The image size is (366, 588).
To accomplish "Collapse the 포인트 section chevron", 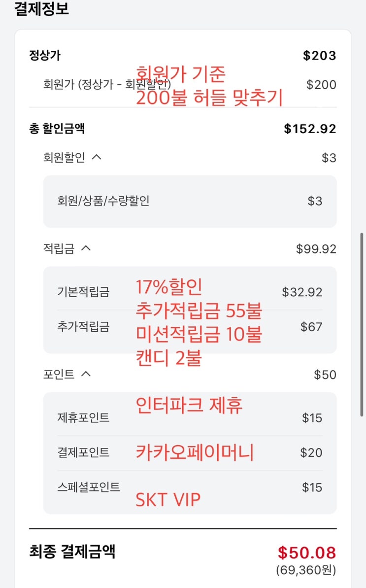I will click(x=86, y=374).
